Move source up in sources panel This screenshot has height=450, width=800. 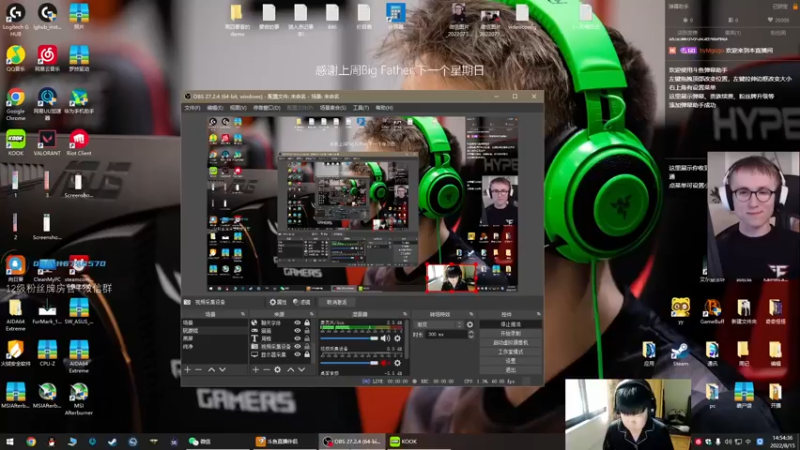(290, 369)
